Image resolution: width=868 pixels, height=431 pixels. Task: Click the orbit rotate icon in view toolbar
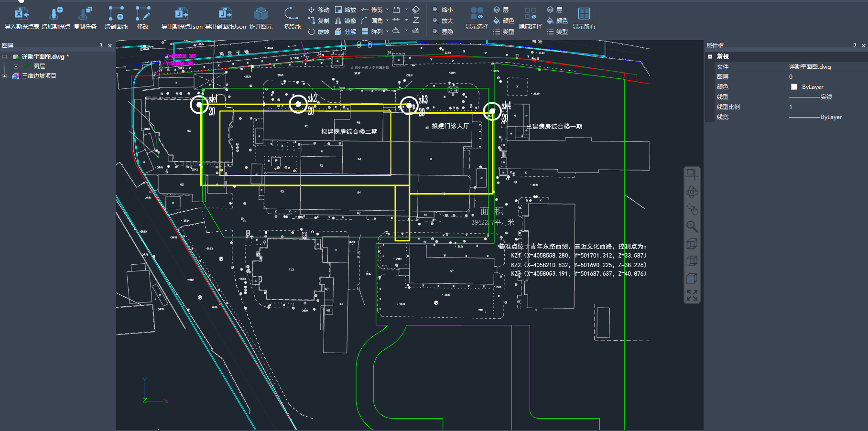point(692,192)
